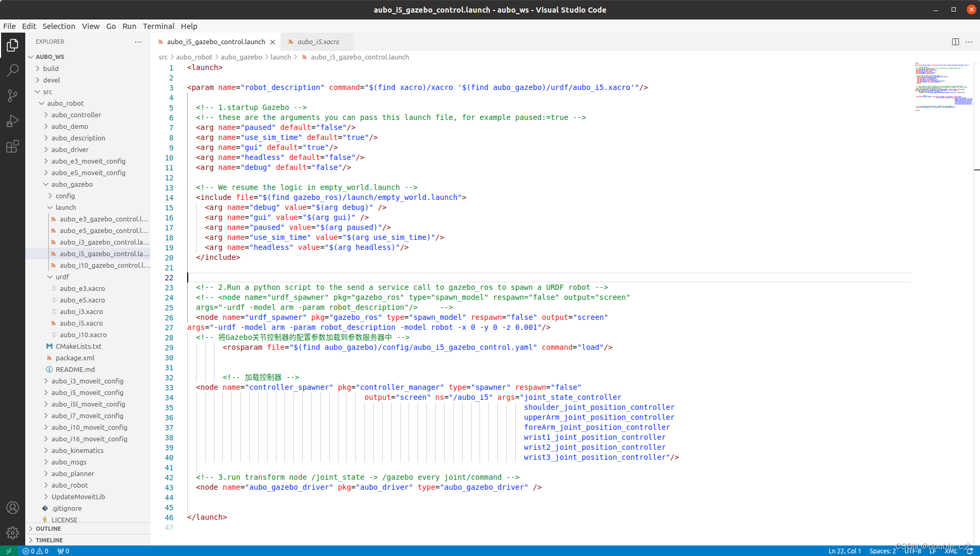Click the launch breadcrumb segment
980x556 pixels.
point(281,57)
